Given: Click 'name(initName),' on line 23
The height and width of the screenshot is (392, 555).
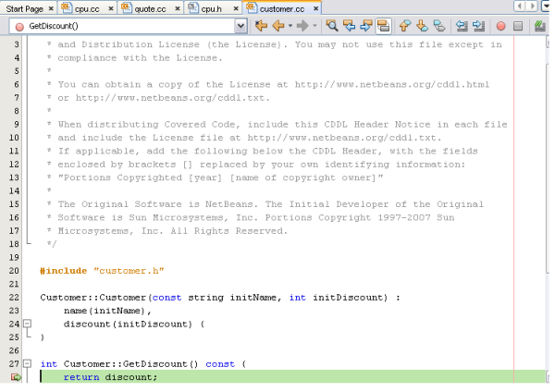Looking at the screenshot, I should pos(107,311).
